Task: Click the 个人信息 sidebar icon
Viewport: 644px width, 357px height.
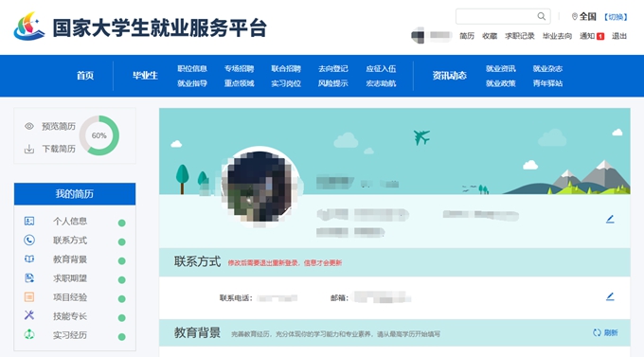Action: (x=29, y=221)
